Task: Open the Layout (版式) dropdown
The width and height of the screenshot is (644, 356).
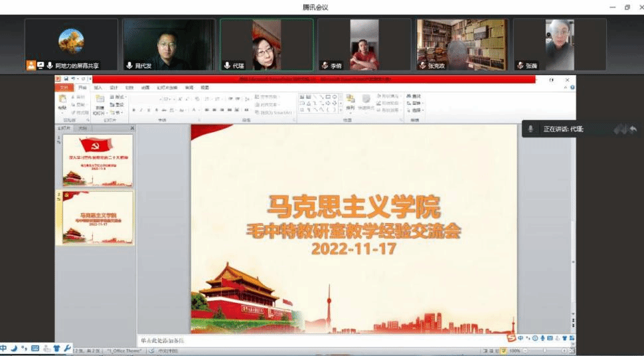Action: pyautogui.click(x=118, y=97)
